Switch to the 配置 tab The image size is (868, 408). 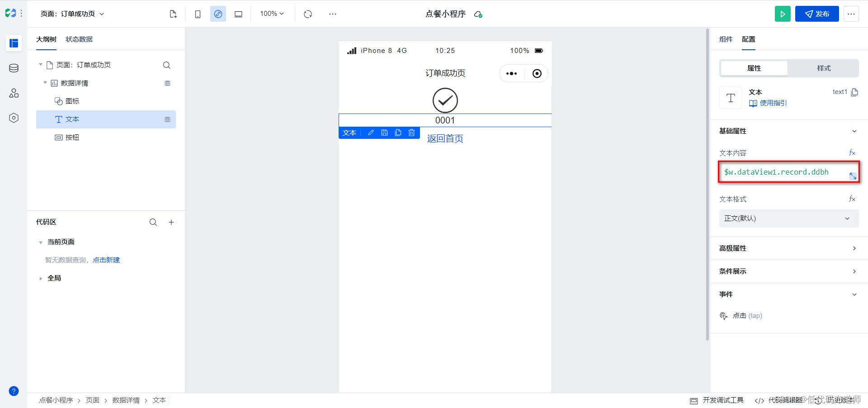point(749,39)
